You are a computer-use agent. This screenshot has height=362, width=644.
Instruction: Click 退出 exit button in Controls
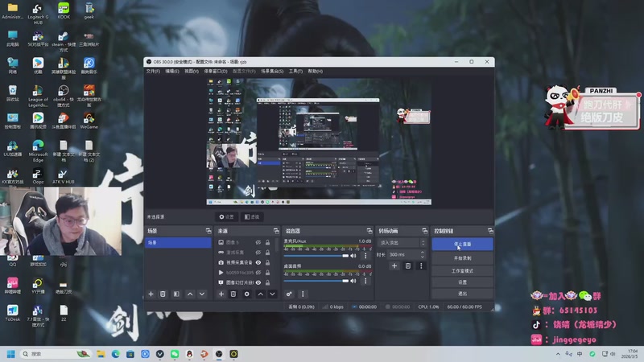tap(462, 294)
